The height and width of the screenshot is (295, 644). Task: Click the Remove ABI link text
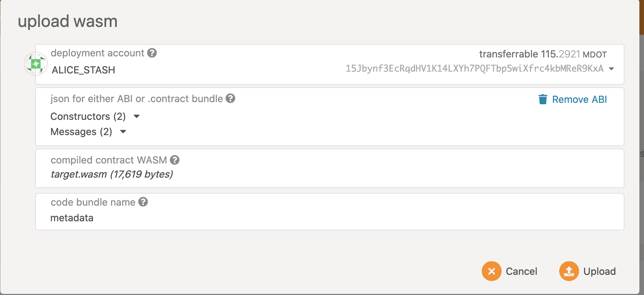(x=579, y=99)
